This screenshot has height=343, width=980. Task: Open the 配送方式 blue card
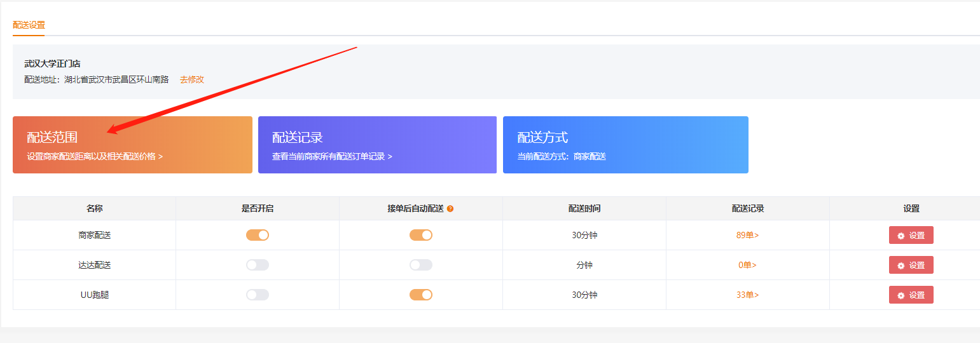click(x=625, y=145)
